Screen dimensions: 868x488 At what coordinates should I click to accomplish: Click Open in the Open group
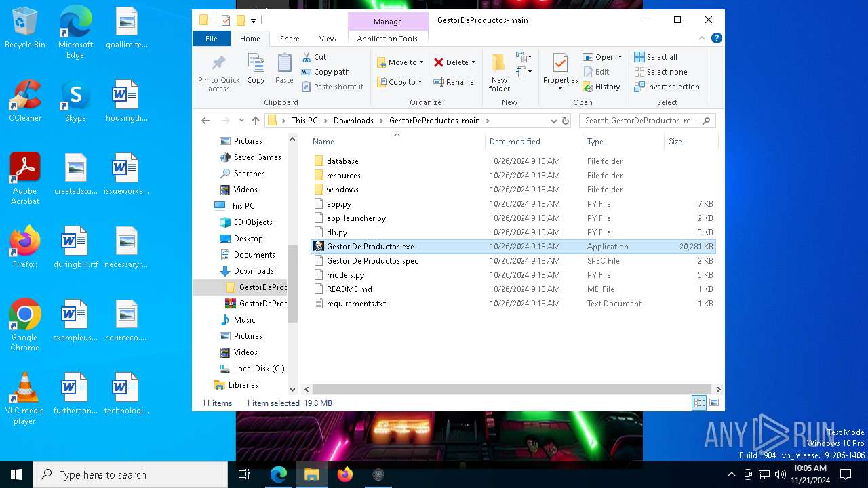(x=598, y=57)
